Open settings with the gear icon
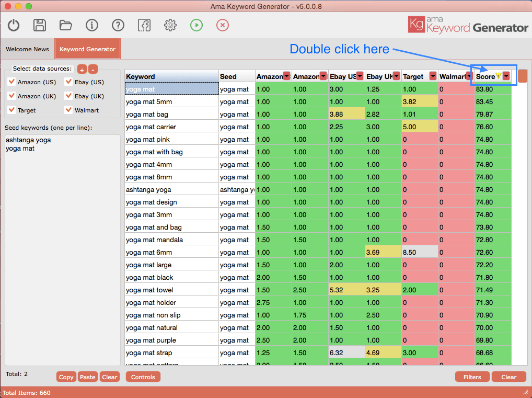Screen dimensions: 532x398 (x=170, y=25)
